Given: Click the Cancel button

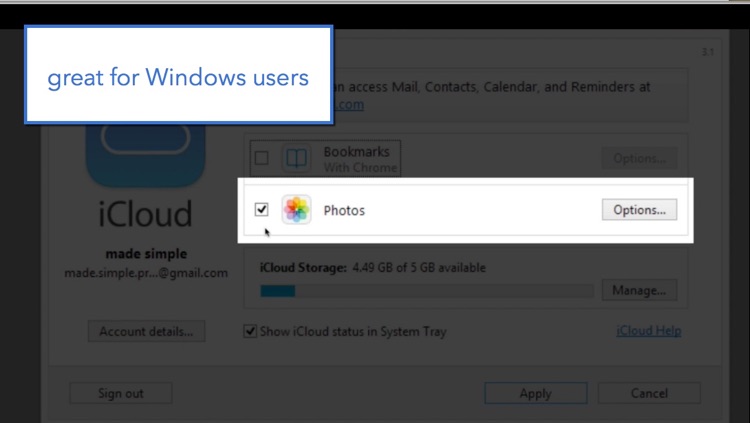Looking at the screenshot, I should pos(649,393).
